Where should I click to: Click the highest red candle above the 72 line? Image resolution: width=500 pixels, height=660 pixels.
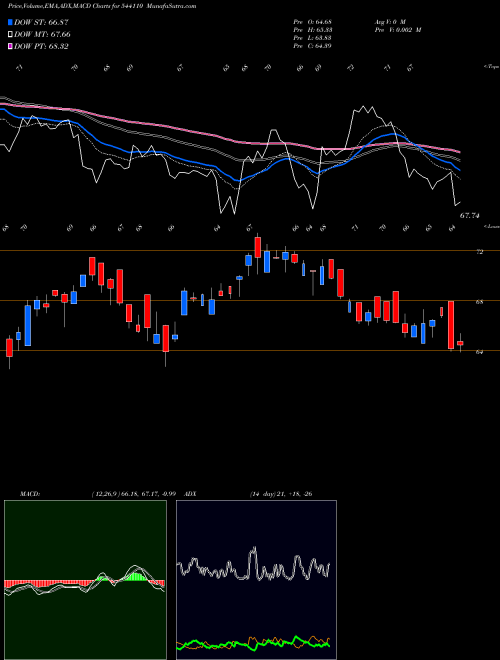click(x=258, y=248)
